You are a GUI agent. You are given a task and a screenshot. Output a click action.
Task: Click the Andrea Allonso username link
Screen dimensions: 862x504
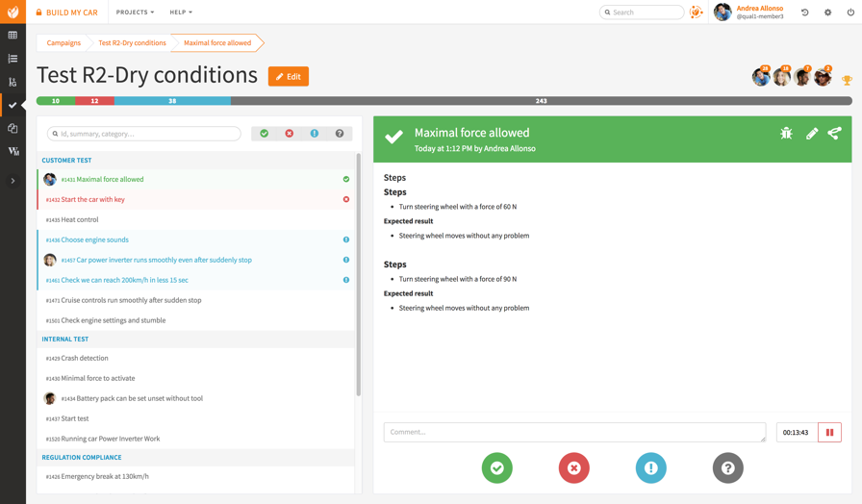point(760,9)
